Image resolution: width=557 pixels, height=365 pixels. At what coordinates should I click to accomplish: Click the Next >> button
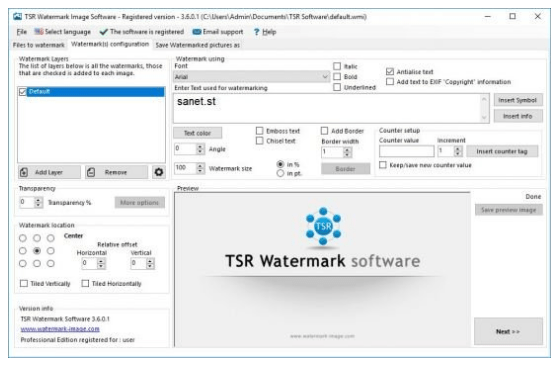coord(508,332)
